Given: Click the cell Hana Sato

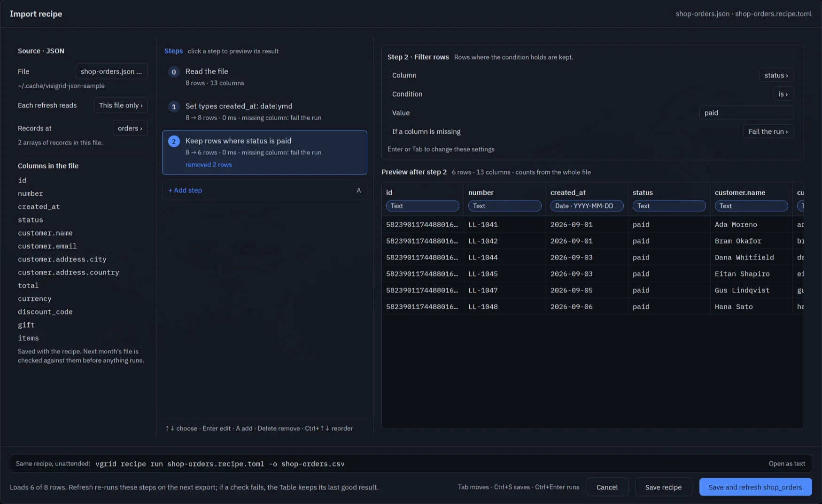Looking at the screenshot, I should tap(751, 306).
